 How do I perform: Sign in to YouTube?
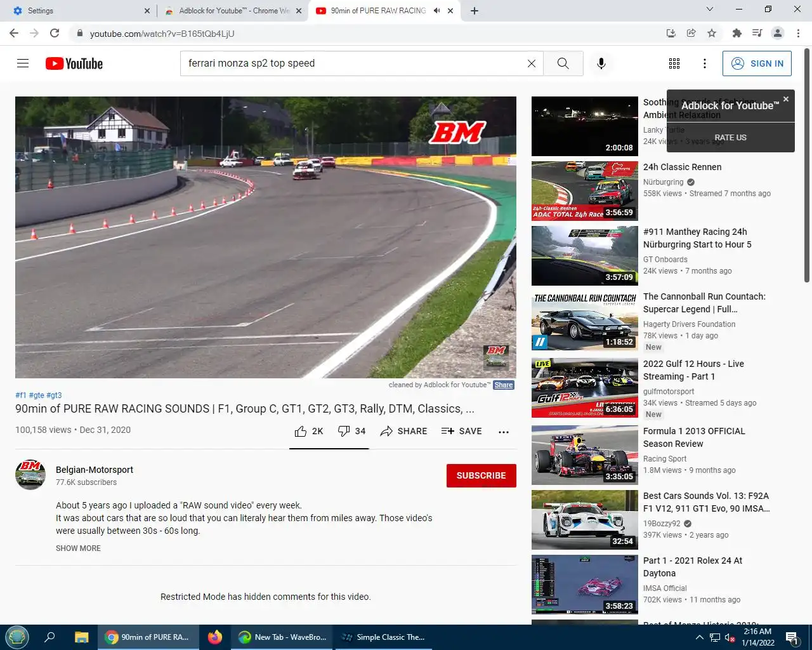click(757, 63)
